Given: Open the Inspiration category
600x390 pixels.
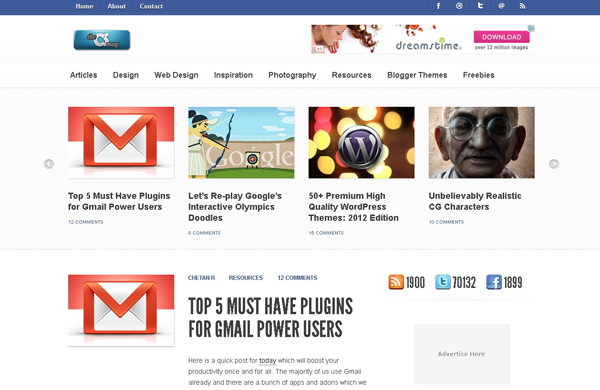Looking at the screenshot, I should [x=233, y=75].
